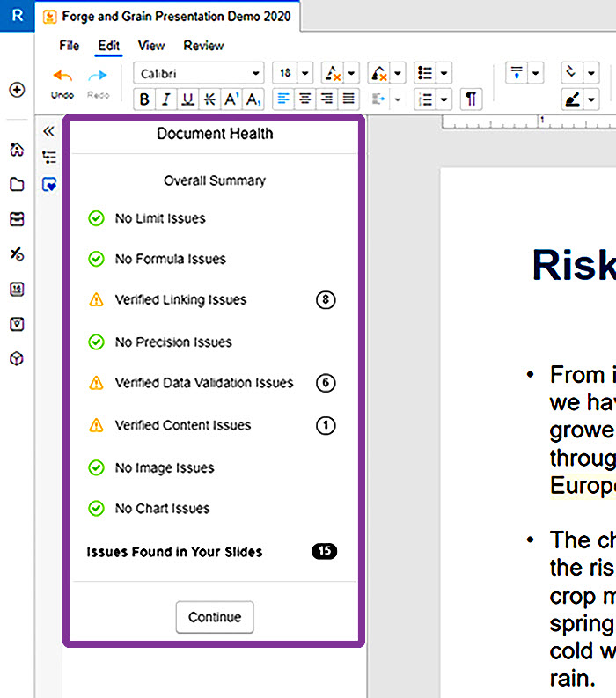
Task: Open Verified Linking Issues row
Action: pos(213,299)
